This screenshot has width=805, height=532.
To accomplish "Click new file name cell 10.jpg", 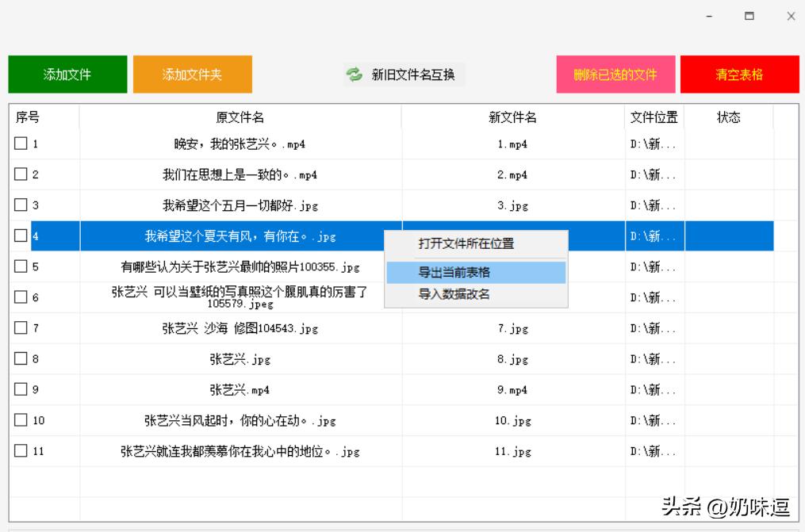I will (x=512, y=420).
